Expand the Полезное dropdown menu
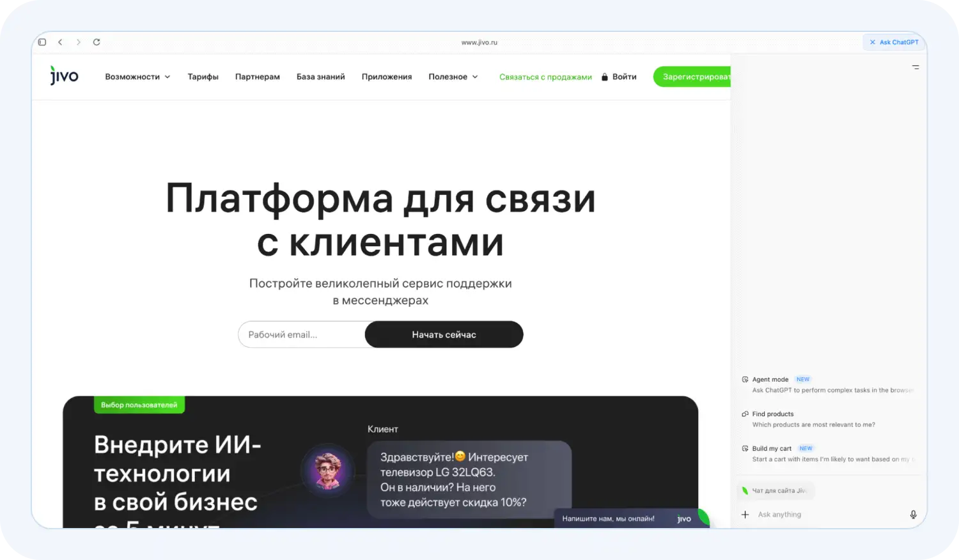959x560 pixels. [x=453, y=77]
